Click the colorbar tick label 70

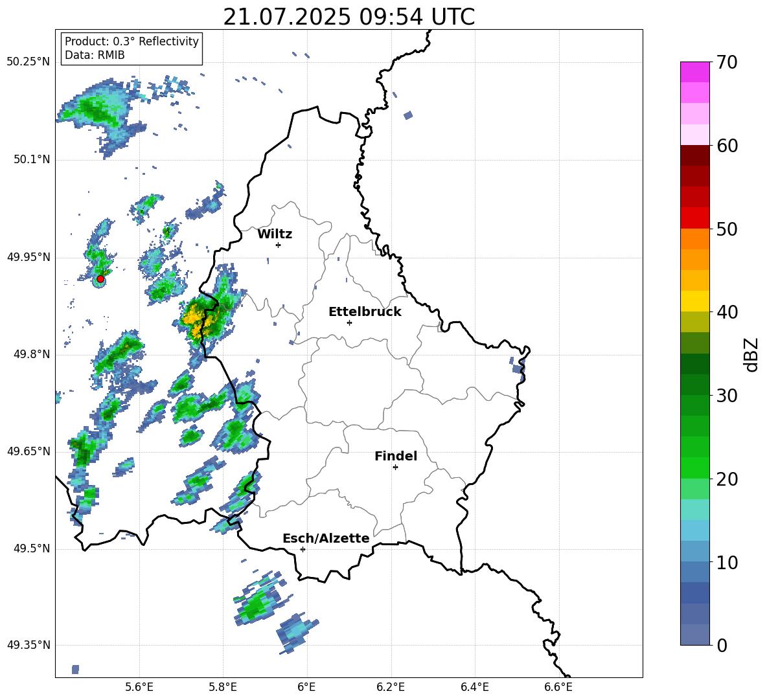coord(727,63)
